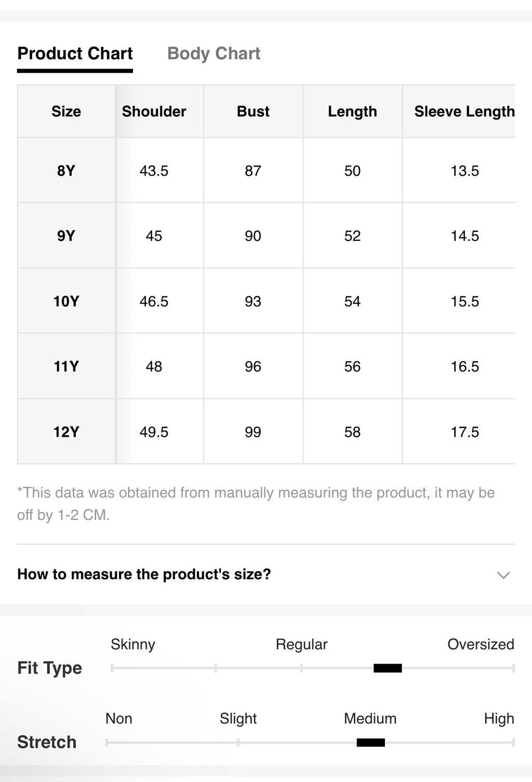Click the 12Y bust value 99 cell

pos(253,432)
